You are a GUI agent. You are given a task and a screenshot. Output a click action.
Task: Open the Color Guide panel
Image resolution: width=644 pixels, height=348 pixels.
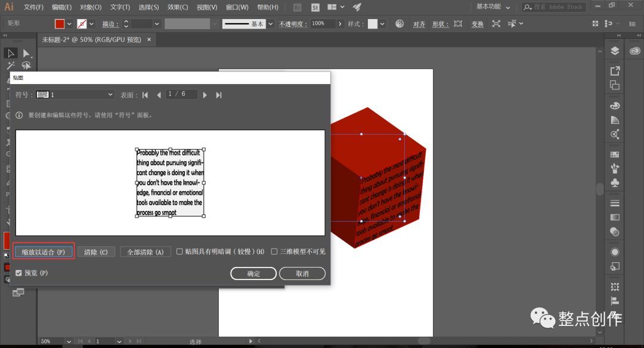(614, 120)
